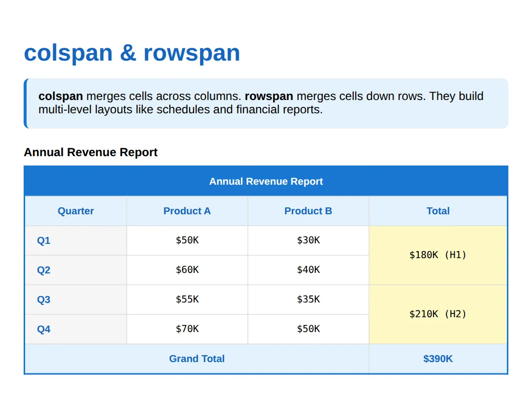The image size is (532, 399).
Task: Click the $55K cell in Q3 row
Action: tap(187, 299)
